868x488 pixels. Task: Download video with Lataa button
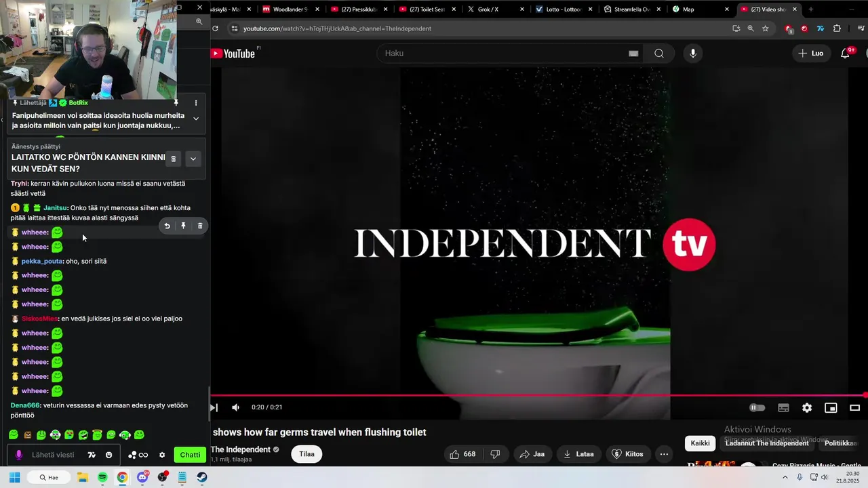(578, 454)
